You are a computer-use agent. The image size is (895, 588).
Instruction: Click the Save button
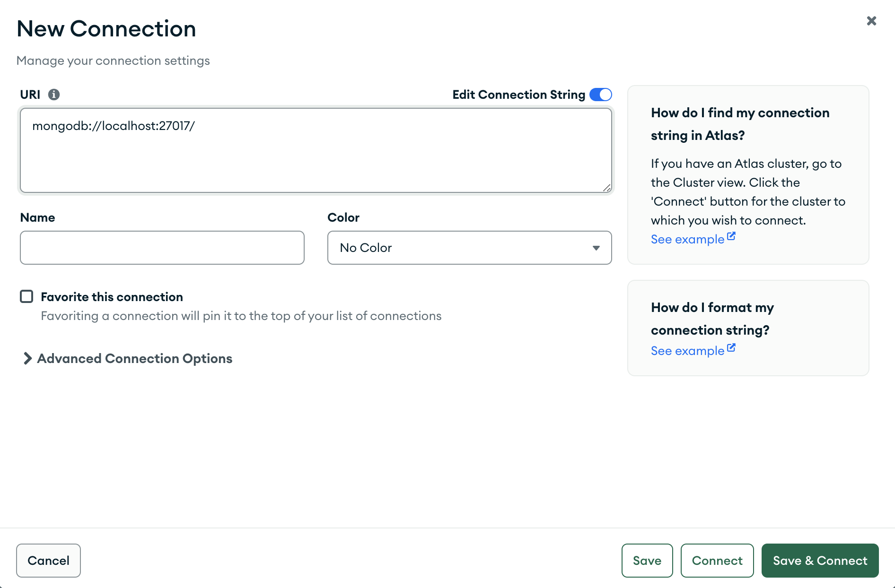coord(647,561)
